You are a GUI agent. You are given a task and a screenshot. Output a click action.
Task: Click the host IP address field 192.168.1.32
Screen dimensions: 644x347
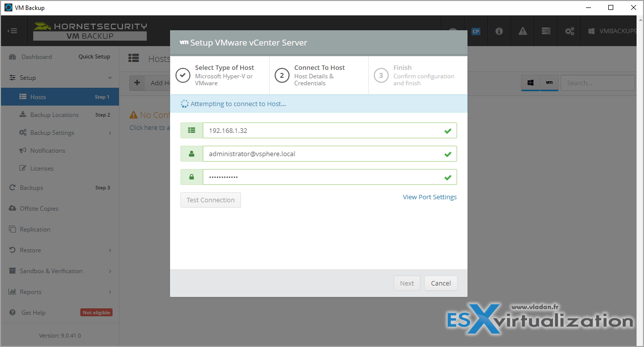330,130
